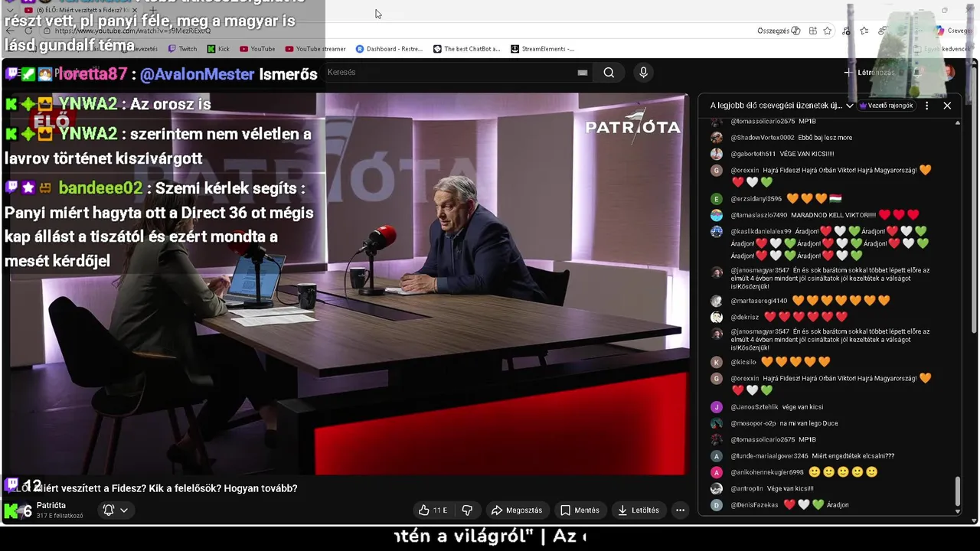Select chat user @kaslikdanielalex99
980x551 pixels.
click(x=761, y=231)
